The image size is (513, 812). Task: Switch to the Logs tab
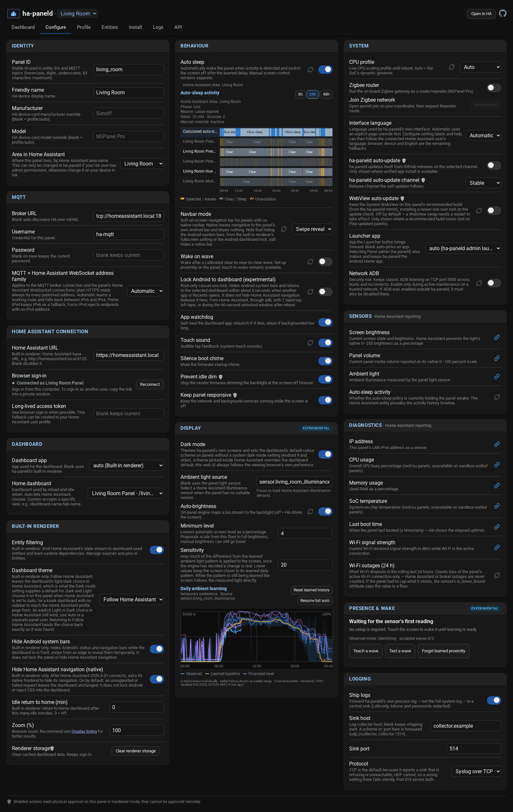[158, 27]
